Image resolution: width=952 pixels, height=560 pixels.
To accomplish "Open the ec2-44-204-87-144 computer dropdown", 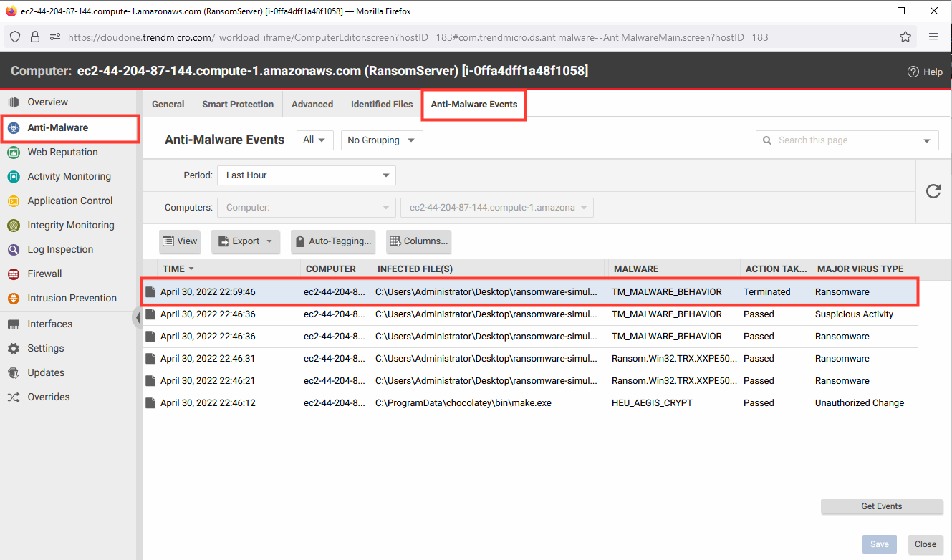I will click(x=497, y=208).
